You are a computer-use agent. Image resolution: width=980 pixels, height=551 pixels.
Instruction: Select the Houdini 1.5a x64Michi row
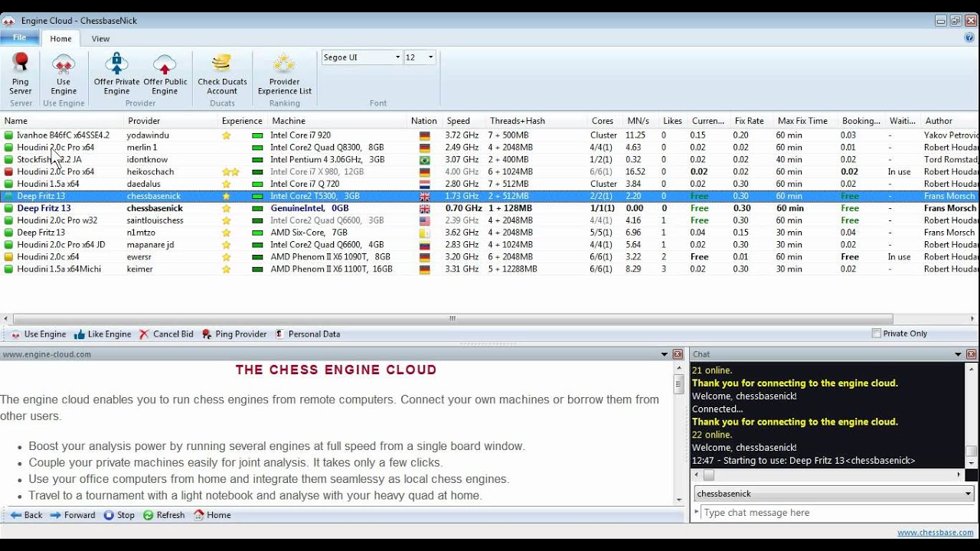coord(490,269)
